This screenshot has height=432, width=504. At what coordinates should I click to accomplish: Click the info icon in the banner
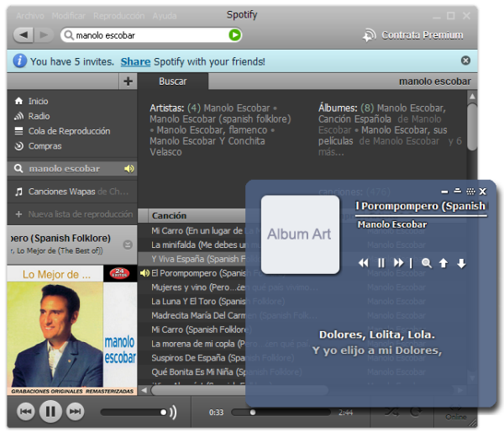(x=19, y=61)
